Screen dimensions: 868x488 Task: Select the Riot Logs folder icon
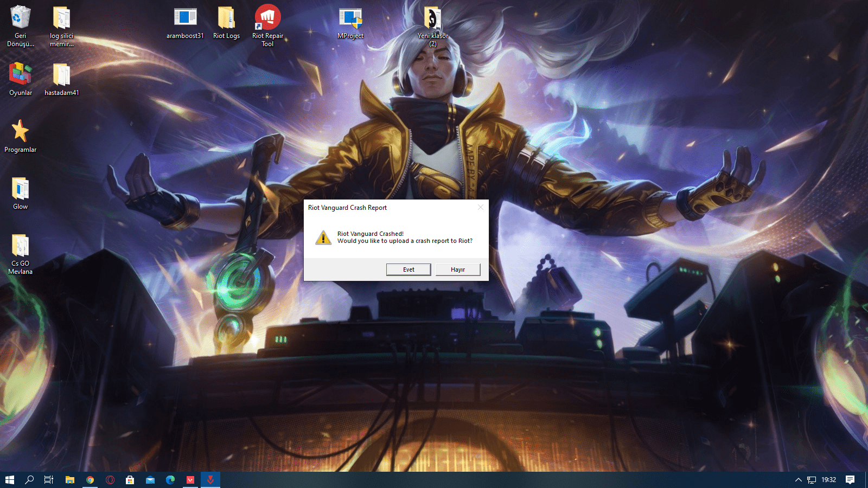[226, 23]
